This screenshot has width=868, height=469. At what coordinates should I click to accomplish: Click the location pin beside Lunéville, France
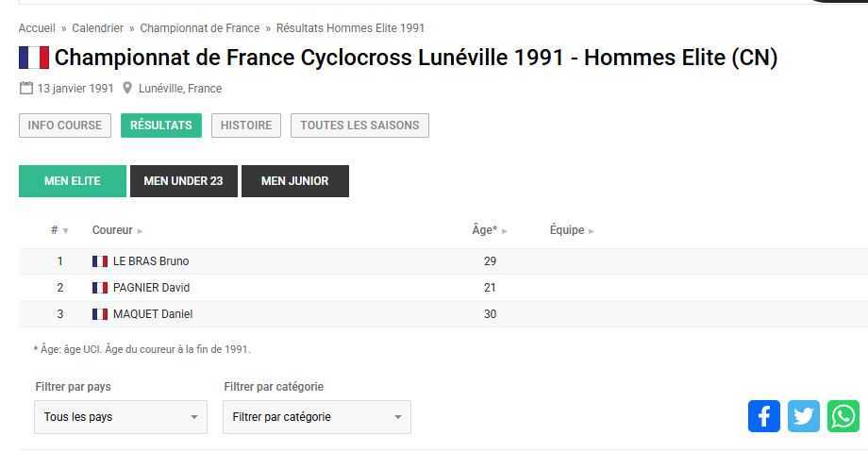coord(127,89)
